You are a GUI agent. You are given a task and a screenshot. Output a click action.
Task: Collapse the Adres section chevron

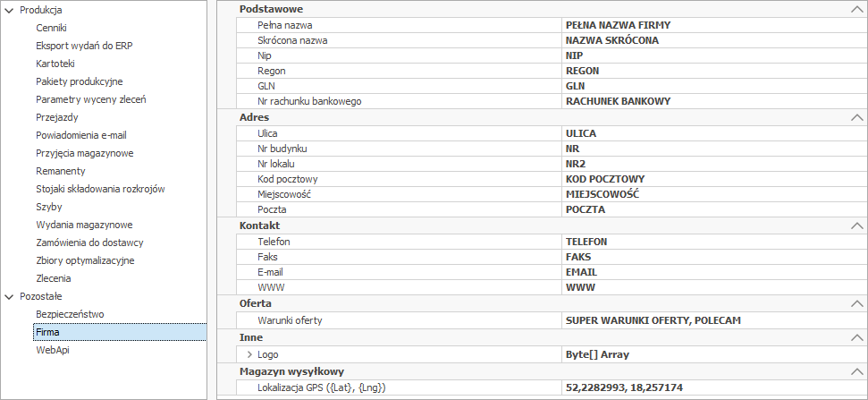(x=857, y=117)
